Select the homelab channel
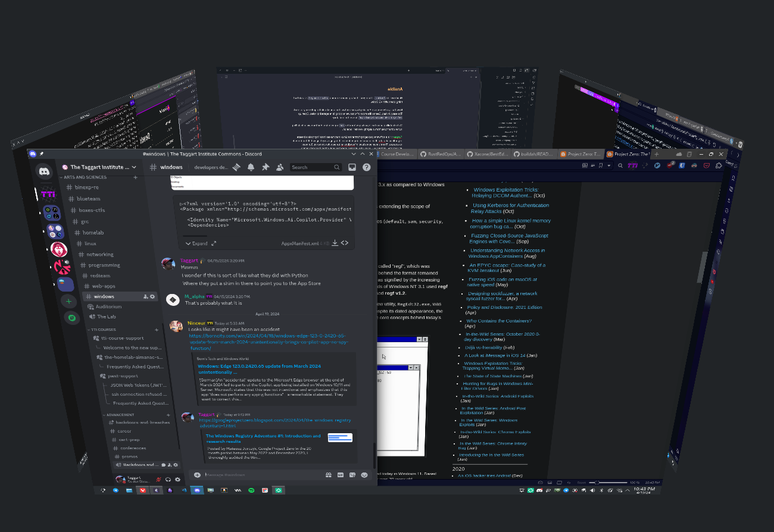The height and width of the screenshot is (532, 774). (93, 233)
